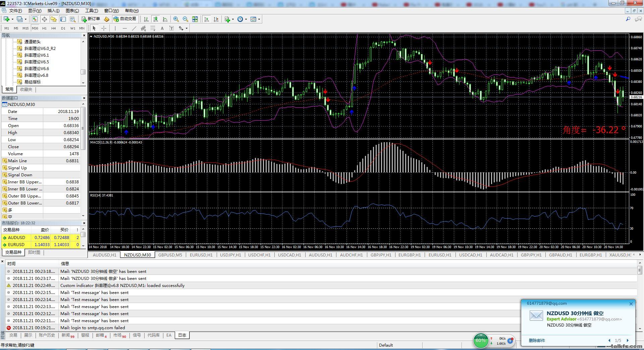Select 斜率理论v6.8 in navigator tree
This screenshot has width=644, height=350.
(x=36, y=75)
